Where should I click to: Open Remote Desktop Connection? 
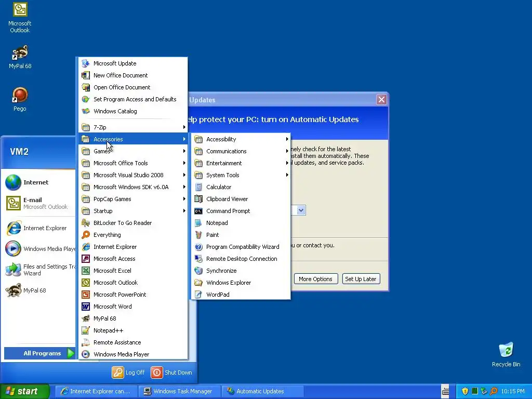tap(241, 259)
